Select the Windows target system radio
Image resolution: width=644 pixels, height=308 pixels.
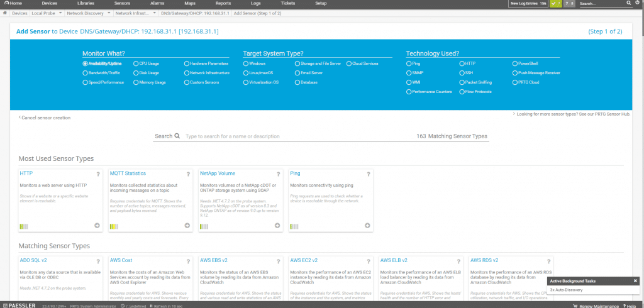pos(246,63)
